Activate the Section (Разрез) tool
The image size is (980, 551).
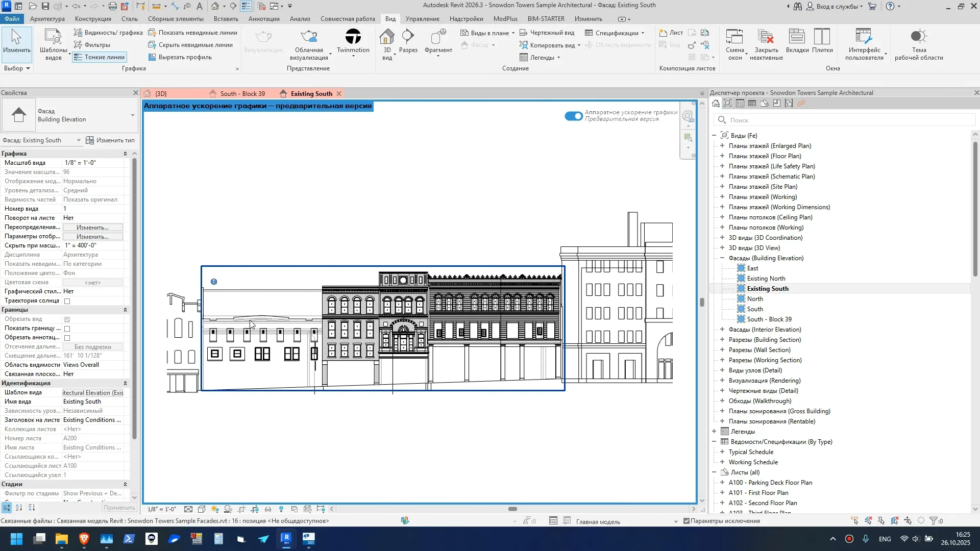408,41
